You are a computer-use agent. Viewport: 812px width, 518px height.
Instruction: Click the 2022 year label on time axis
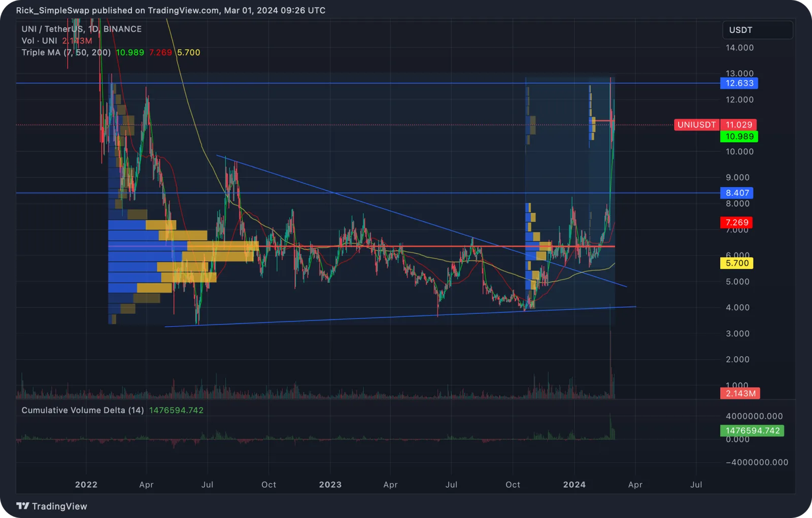pos(86,484)
